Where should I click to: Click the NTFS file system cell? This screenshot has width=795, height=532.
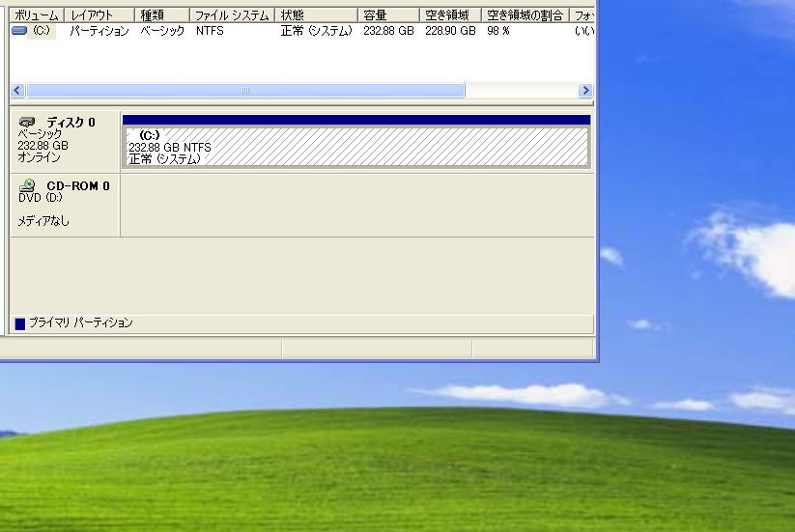coord(210,31)
